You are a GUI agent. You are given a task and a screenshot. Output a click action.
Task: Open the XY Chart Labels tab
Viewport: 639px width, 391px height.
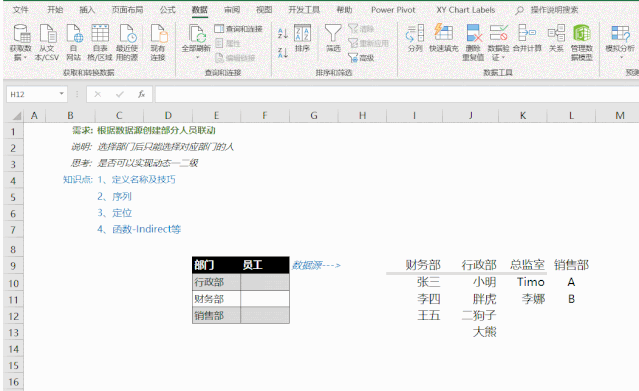[466, 10]
